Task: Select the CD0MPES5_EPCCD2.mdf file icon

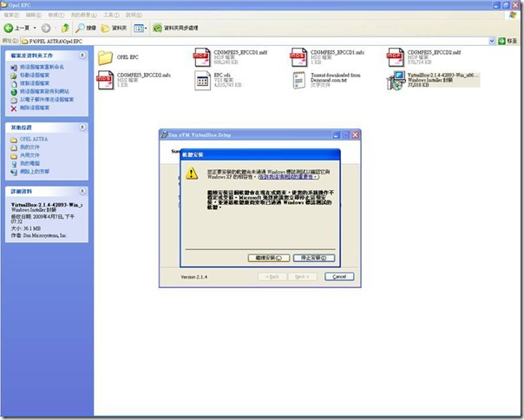Action: pyautogui.click(x=396, y=57)
